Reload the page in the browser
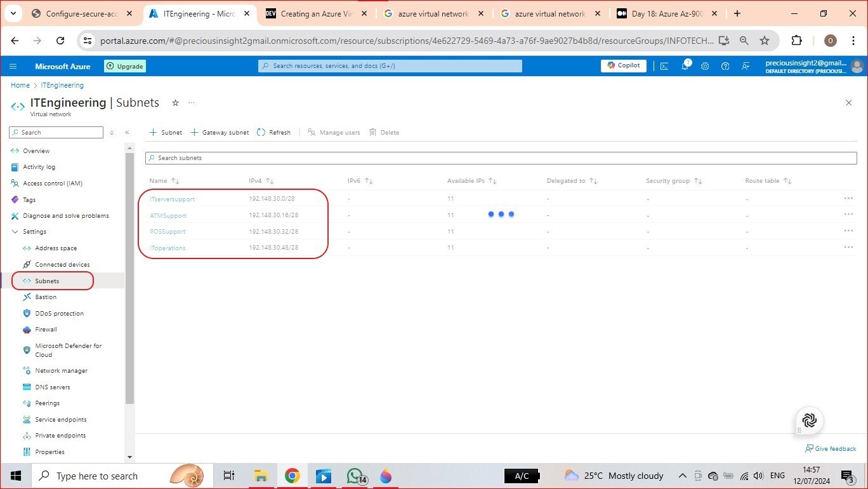Image resolution: width=868 pixels, height=489 pixels. [60, 41]
